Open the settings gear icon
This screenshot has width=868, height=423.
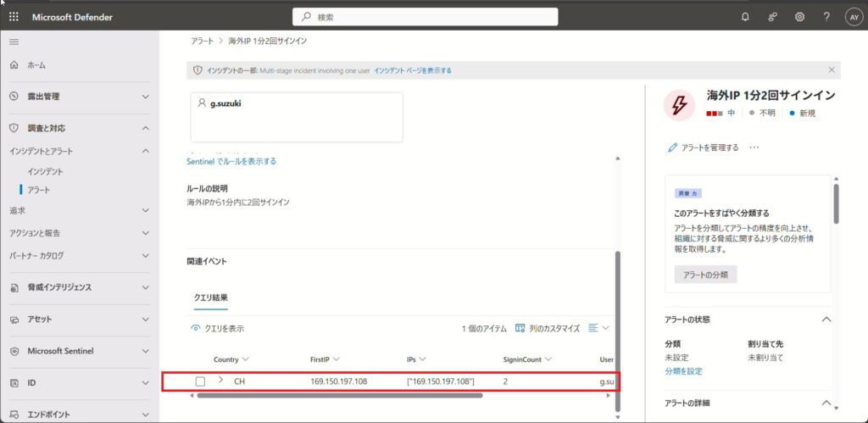[x=799, y=17]
